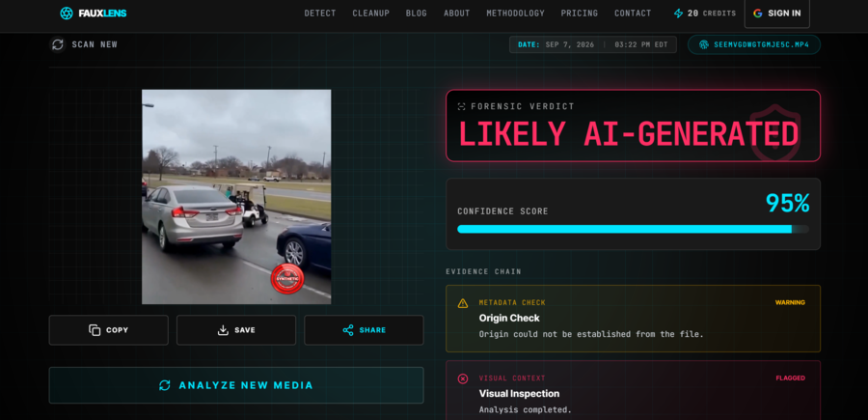The height and width of the screenshot is (420, 868).
Task: Click the 20 Credits counter
Action: point(705,14)
